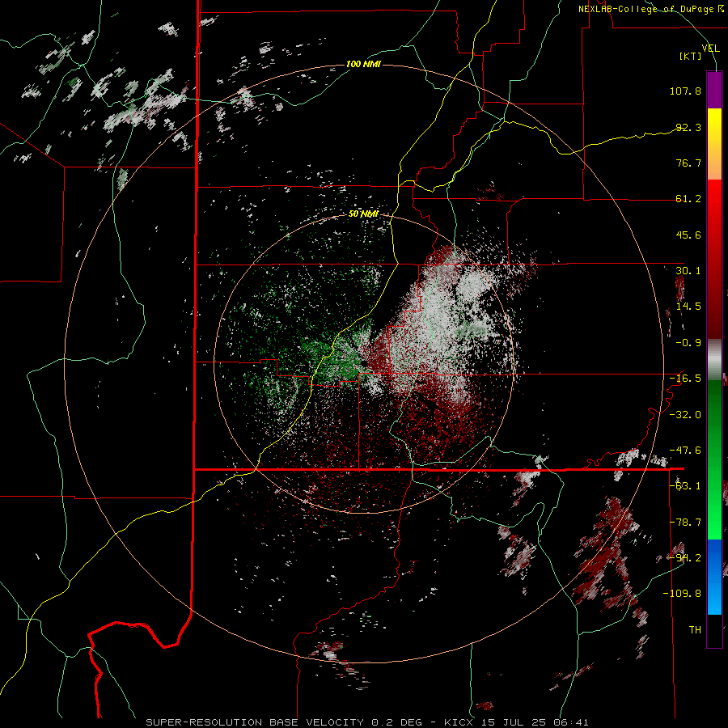Click the 30.1 velocity scale value
Viewport: 728px width, 728px height.
688,271
